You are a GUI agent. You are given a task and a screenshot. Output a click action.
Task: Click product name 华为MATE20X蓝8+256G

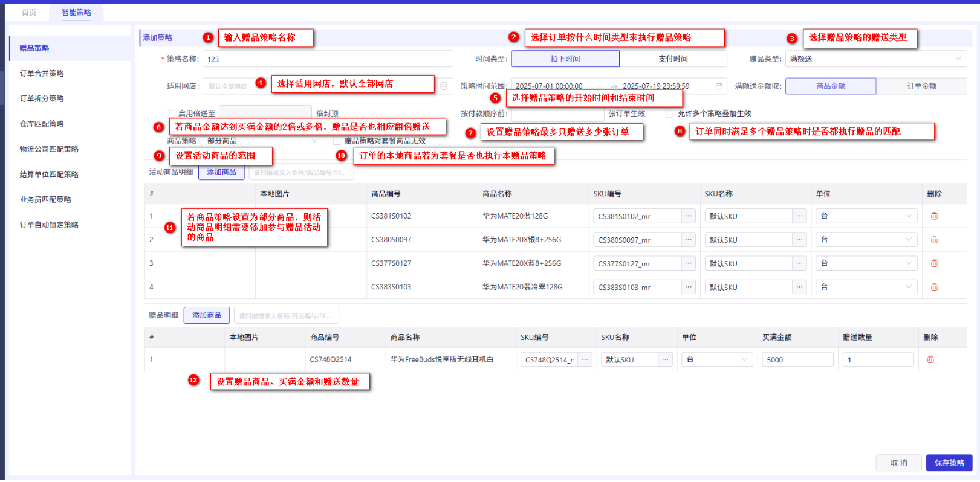pos(522,263)
